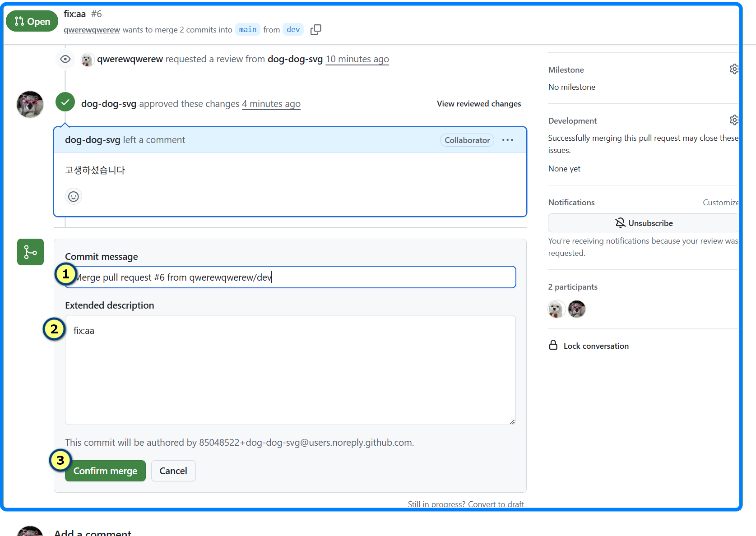Image resolution: width=756 pixels, height=536 pixels.
Task: Cancel the merge
Action: coord(173,471)
